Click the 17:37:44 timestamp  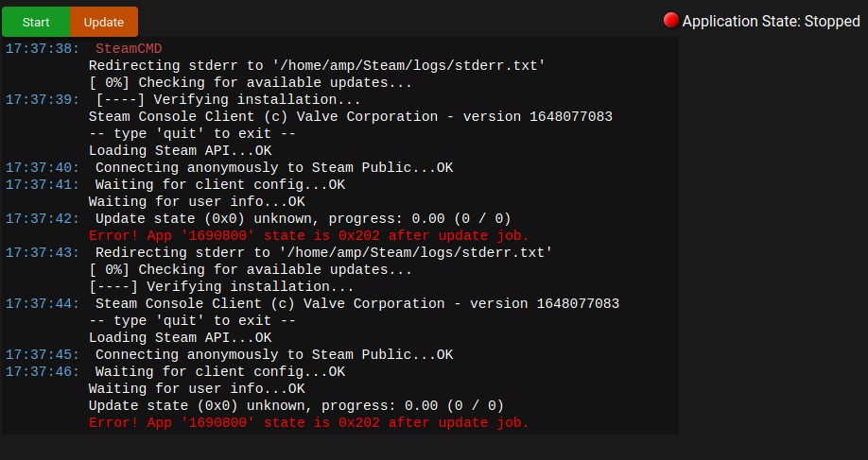pos(42,303)
